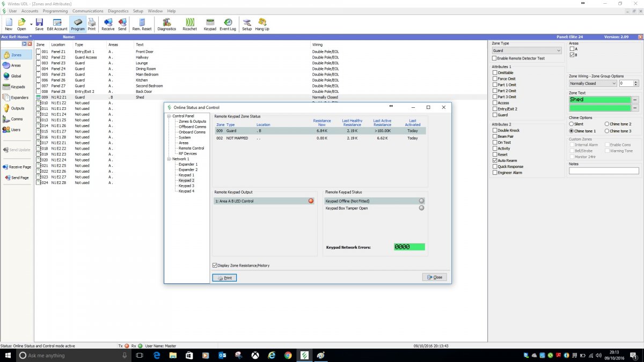Collapse the Network 1 tree node
Screen dimensions: 644x362
pos(169,159)
